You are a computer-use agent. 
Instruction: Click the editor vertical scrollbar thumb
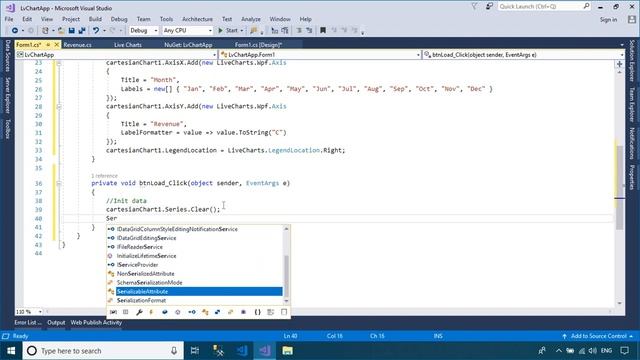[x=620, y=187]
